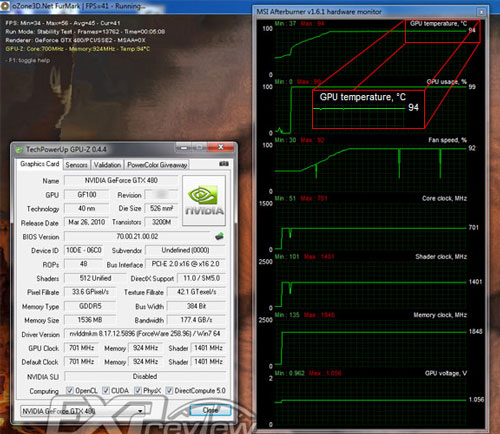Image resolution: width=500 pixels, height=434 pixels.
Task: Click the DirectX Support field 11.0 / SM5.0
Action: 201,278
